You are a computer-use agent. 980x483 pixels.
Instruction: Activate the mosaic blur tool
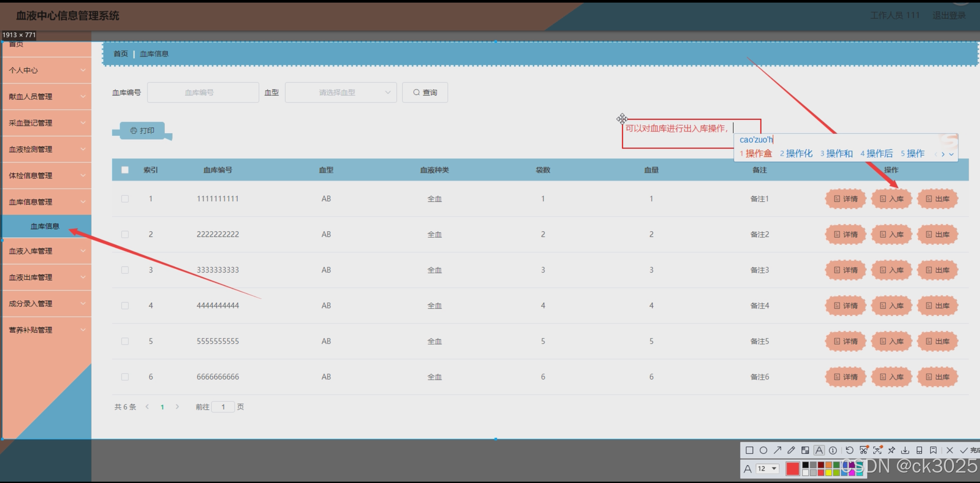point(805,450)
